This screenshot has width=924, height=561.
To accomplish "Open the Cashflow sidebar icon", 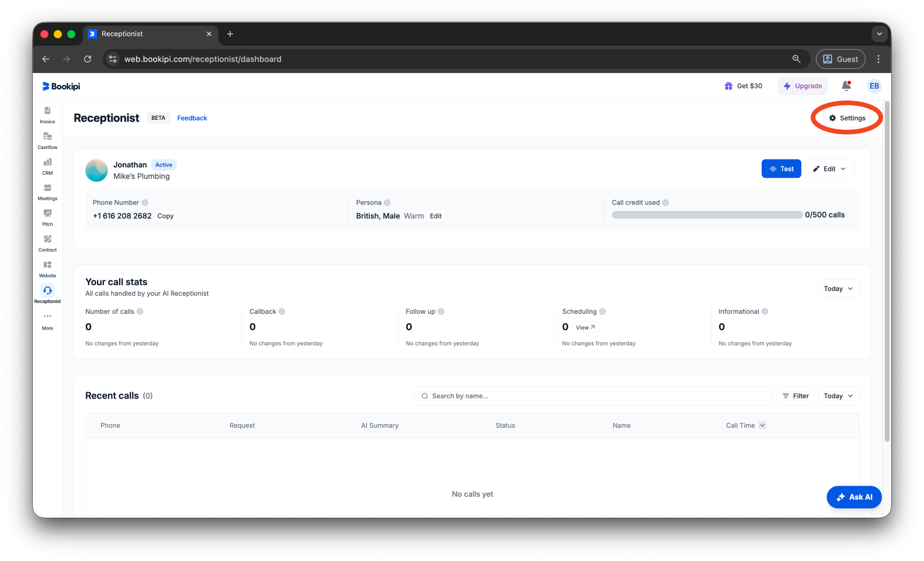I will [x=47, y=140].
